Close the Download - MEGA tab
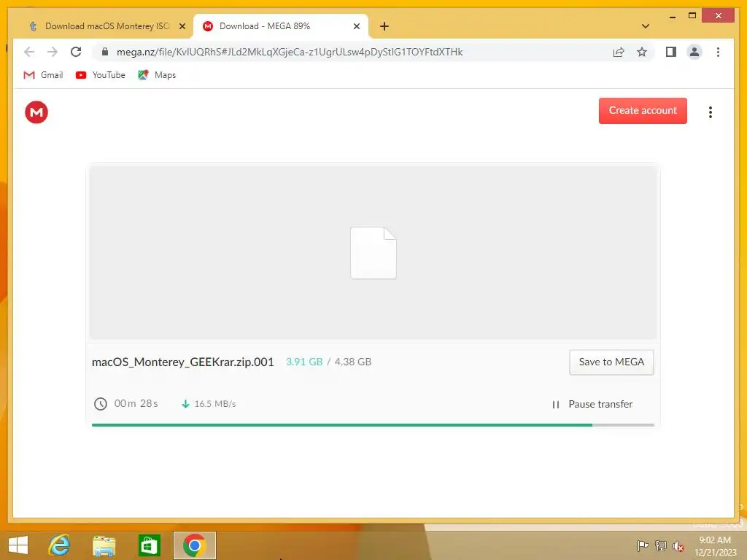This screenshot has height=560, width=747. [x=356, y=27]
